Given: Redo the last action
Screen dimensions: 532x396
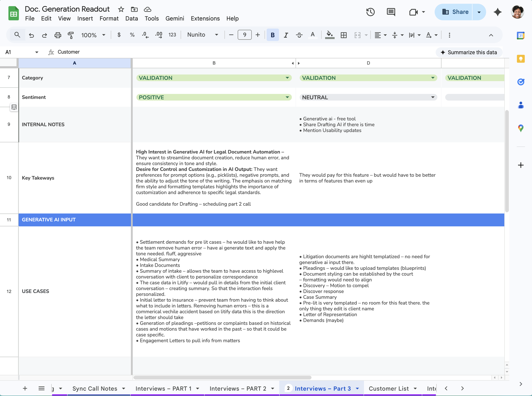Looking at the screenshot, I should [x=44, y=35].
